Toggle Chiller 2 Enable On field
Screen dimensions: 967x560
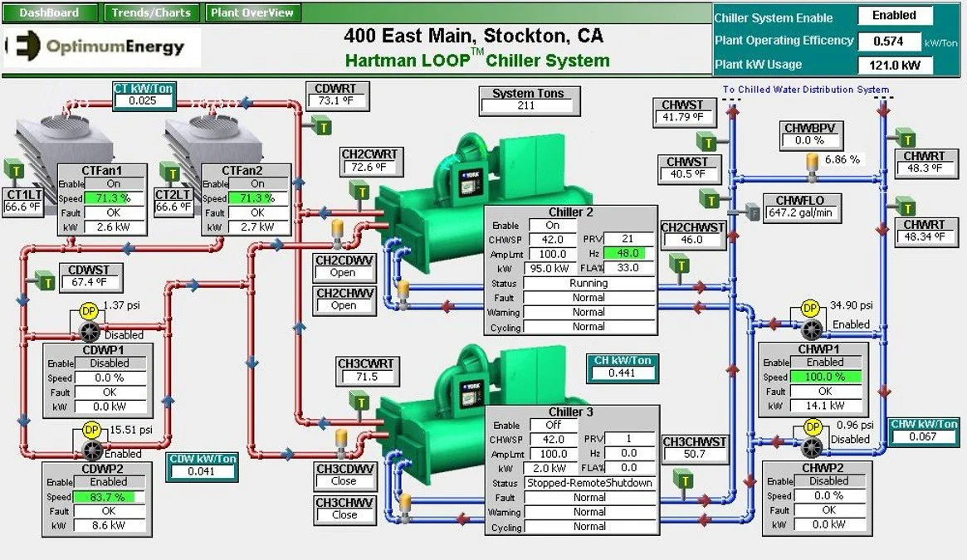click(x=553, y=225)
